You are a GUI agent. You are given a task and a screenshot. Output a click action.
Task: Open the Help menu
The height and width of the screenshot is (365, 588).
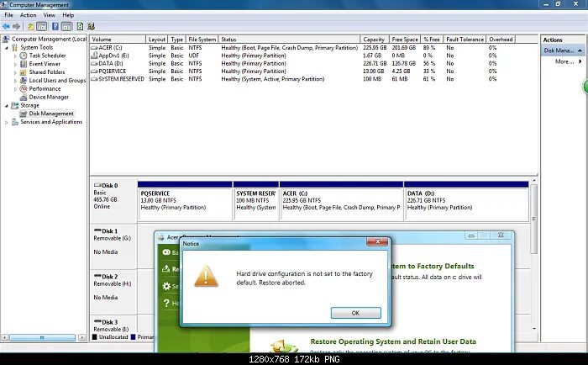pos(68,15)
